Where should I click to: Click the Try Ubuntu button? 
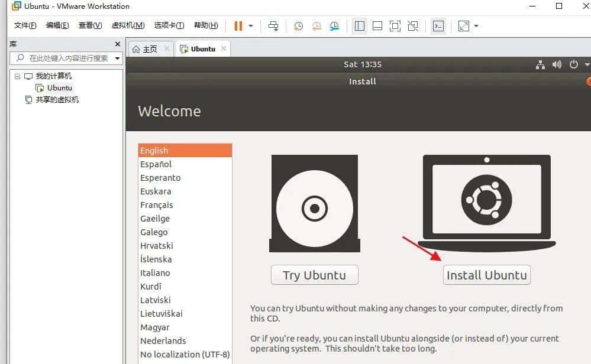(314, 274)
